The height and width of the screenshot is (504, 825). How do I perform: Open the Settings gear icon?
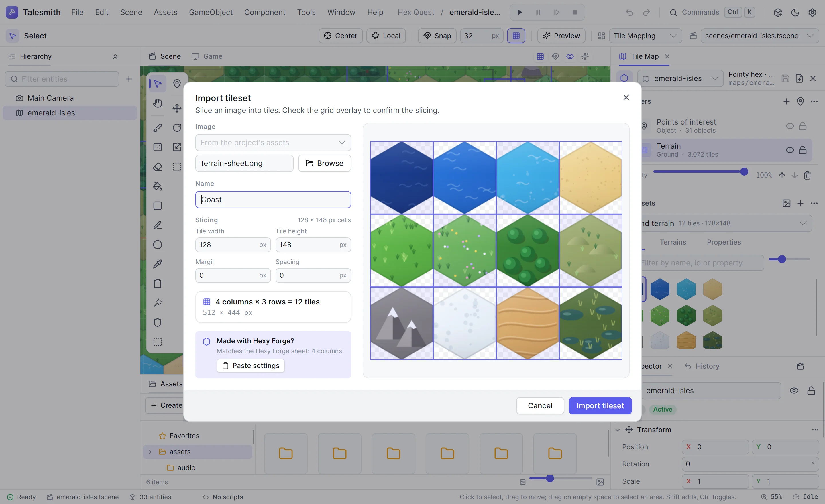812,12
